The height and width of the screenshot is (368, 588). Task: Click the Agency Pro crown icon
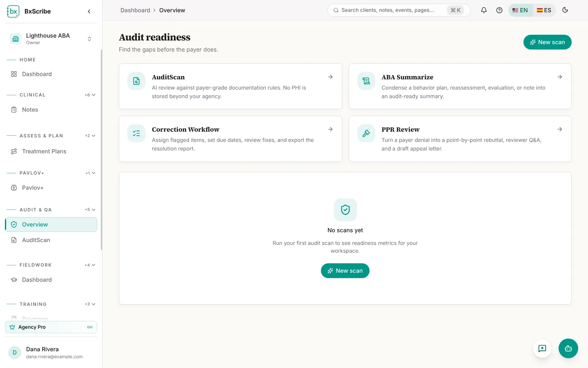[12, 327]
